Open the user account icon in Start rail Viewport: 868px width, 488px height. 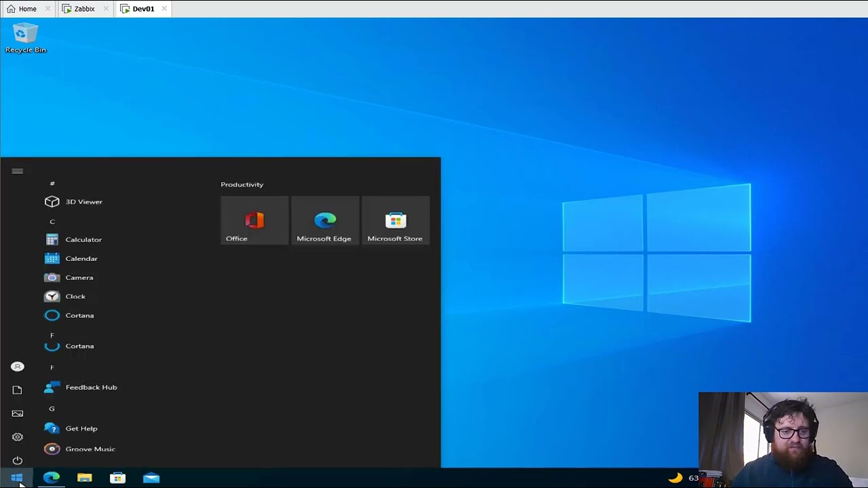pos(18,367)
